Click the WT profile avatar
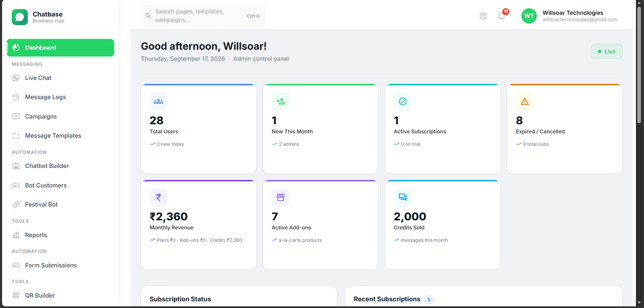 [x=529, y=16]
